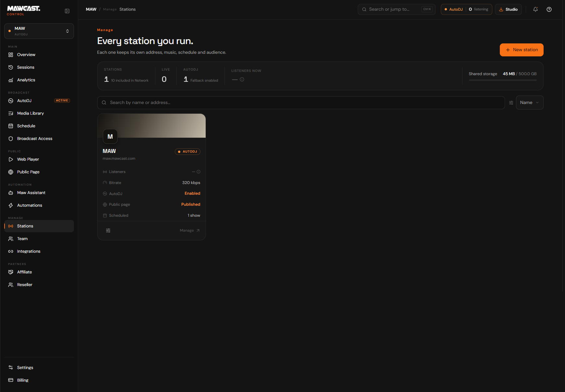Image resolution: width=565 pixels, height=392 pixels.
Task: Click Published public page status
Action: click(191, 204)
